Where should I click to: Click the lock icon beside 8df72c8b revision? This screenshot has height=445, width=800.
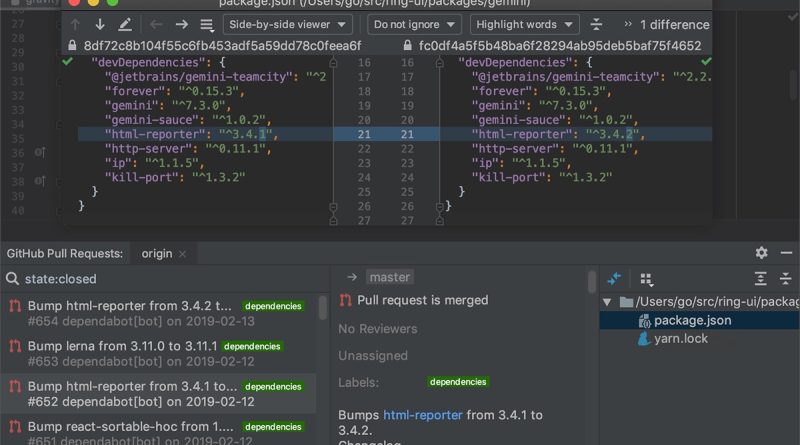pos(72,45)
